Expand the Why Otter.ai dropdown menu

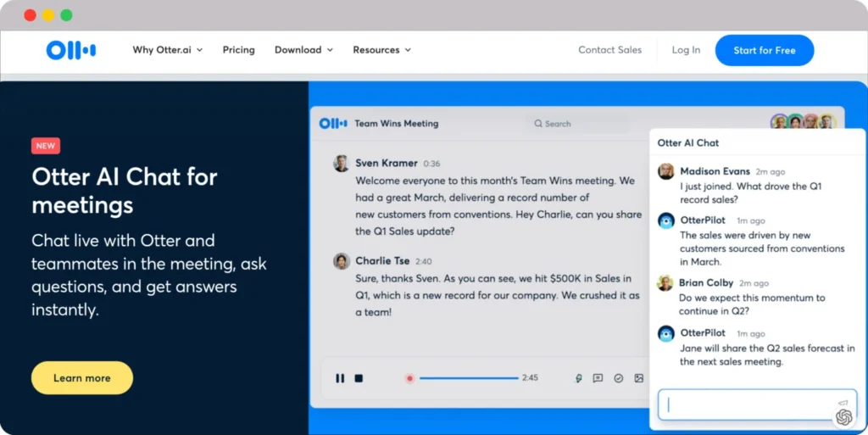167,50
